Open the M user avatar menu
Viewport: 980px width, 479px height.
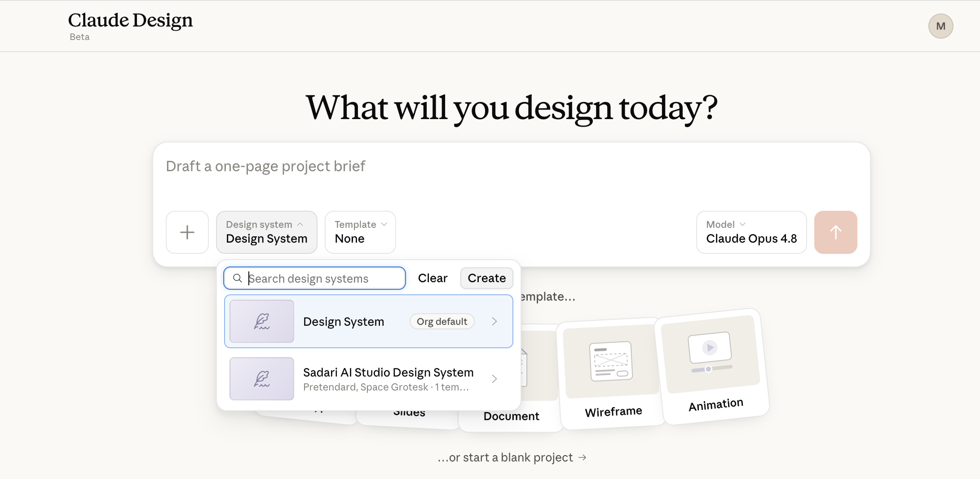pos(940,26)
